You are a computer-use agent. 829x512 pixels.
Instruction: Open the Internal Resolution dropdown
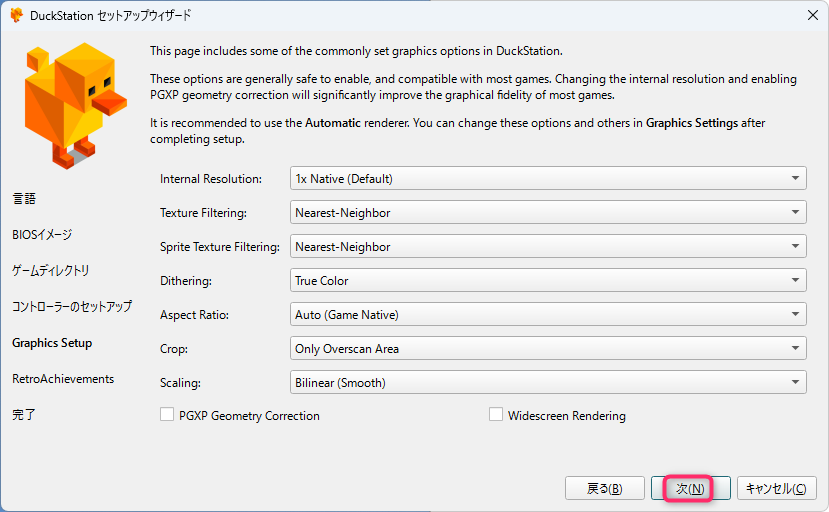[x=547, y=179]
